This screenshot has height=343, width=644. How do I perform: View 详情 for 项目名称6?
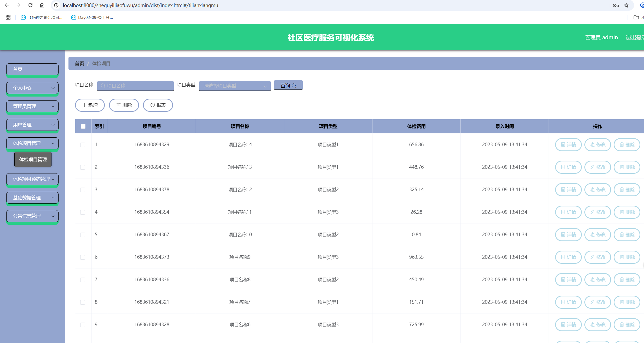[x=568, y=325]
